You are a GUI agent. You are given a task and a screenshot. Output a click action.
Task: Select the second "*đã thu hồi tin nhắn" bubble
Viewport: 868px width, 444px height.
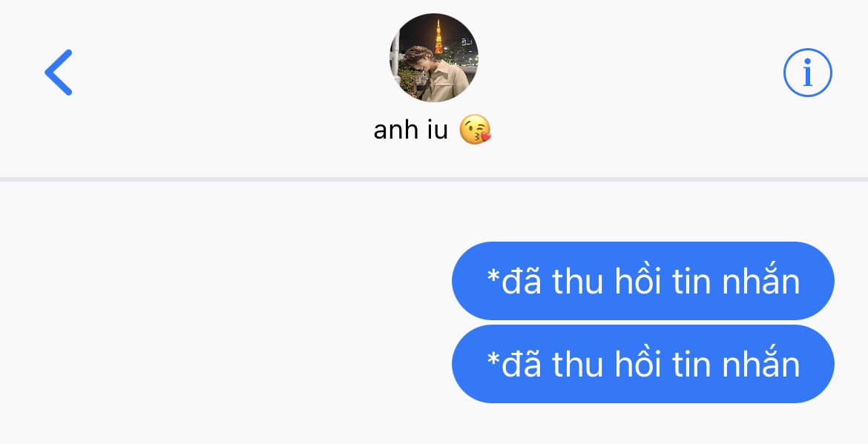coord(642,364)
